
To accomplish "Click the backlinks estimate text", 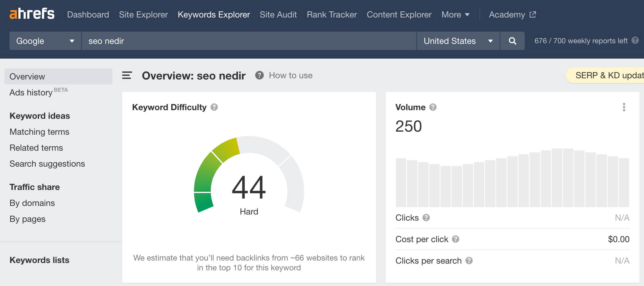I will pos(249,263).
